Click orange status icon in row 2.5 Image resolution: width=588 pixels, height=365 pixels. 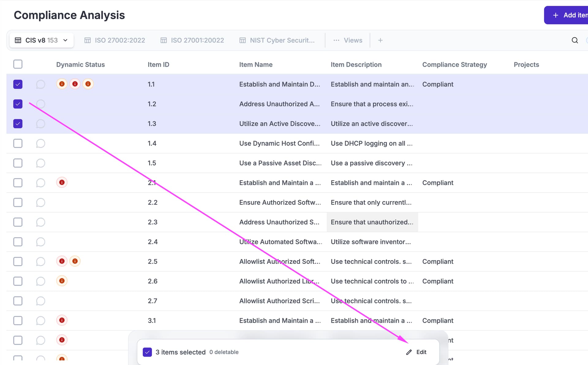(x=75, y=261)
